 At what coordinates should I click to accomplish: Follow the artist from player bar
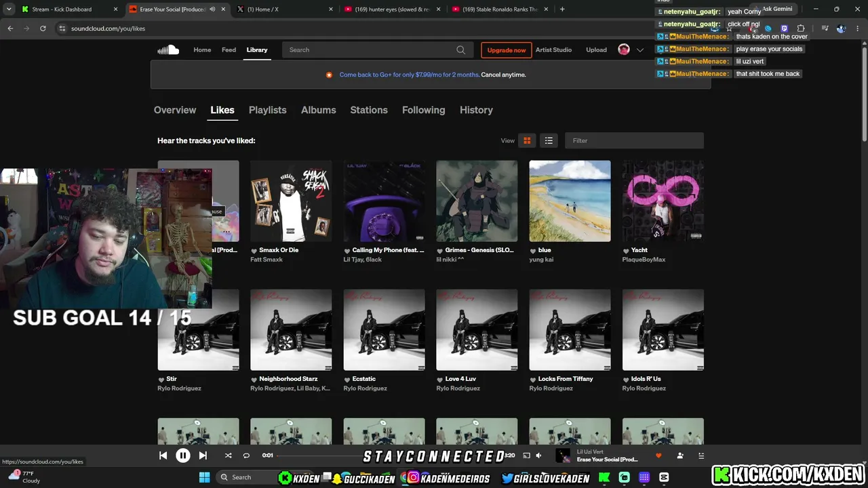[680, 455]
